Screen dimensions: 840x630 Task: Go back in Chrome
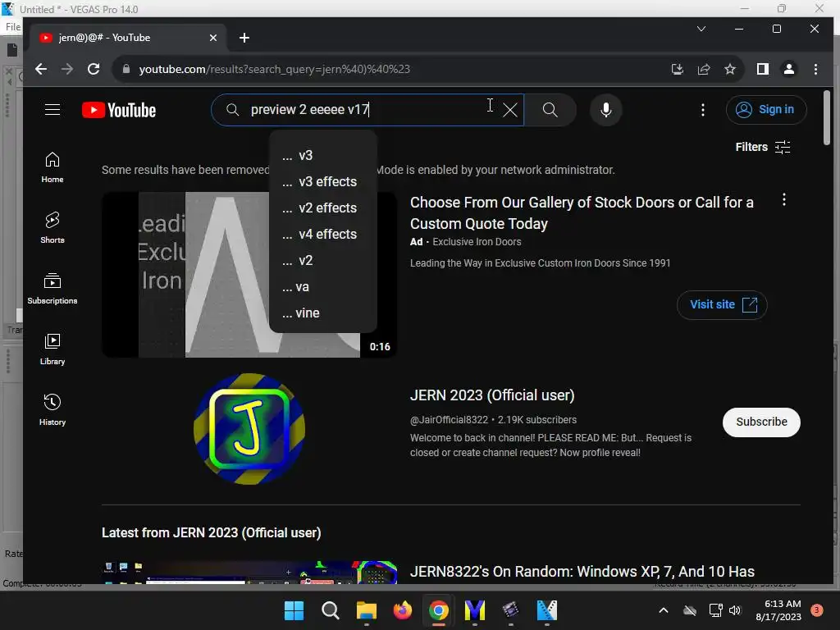41,69
